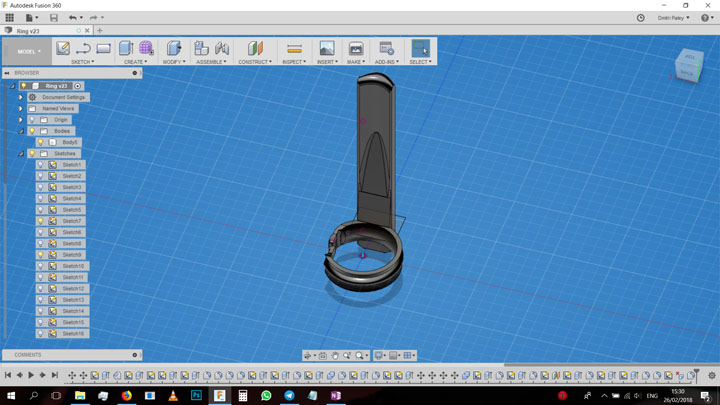The height and width of the screenshot is (405, 720).
Task: Toggle visibility of Sketch3
Action: [40, 187]
